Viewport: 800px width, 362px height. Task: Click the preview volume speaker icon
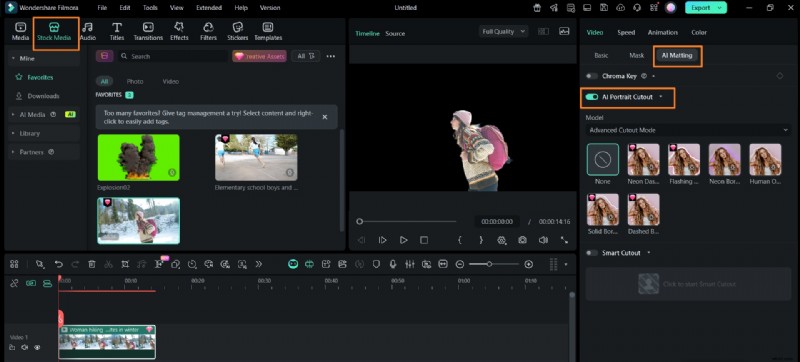(x=543, y=240)
